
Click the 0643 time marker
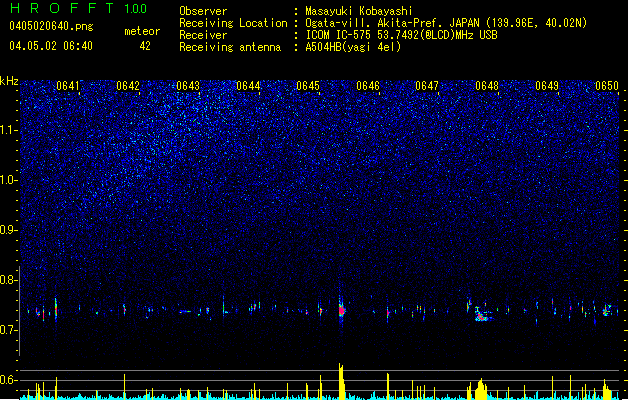tap(188, 86)
